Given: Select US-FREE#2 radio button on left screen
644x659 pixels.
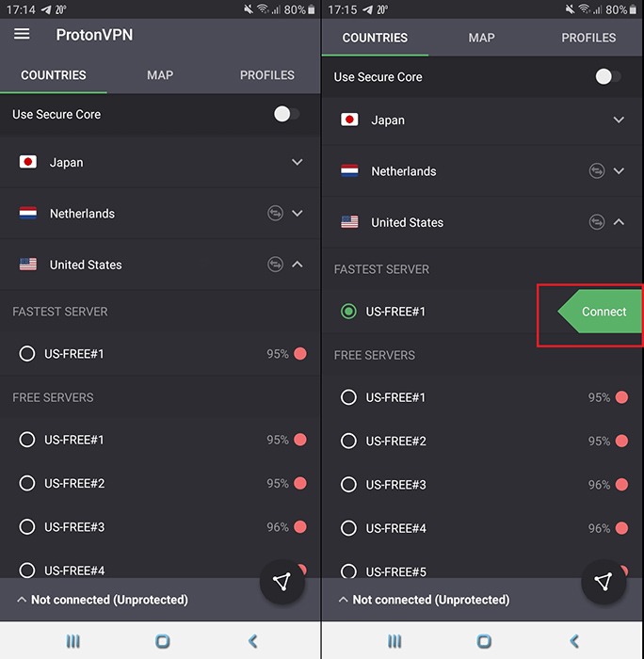Looking at the screenshot, I should 26,483.
